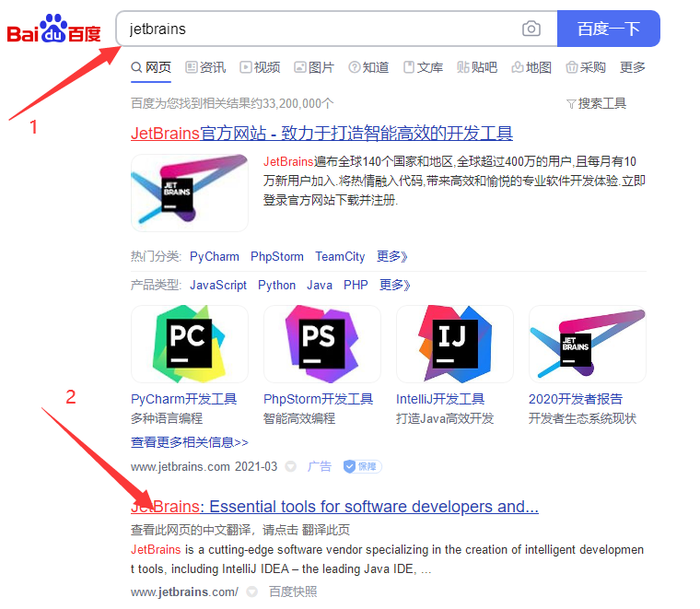Click 多种语言编程 caption
Image resolution: width=700 pixels, height=609 pixels.
pos(167,418)
